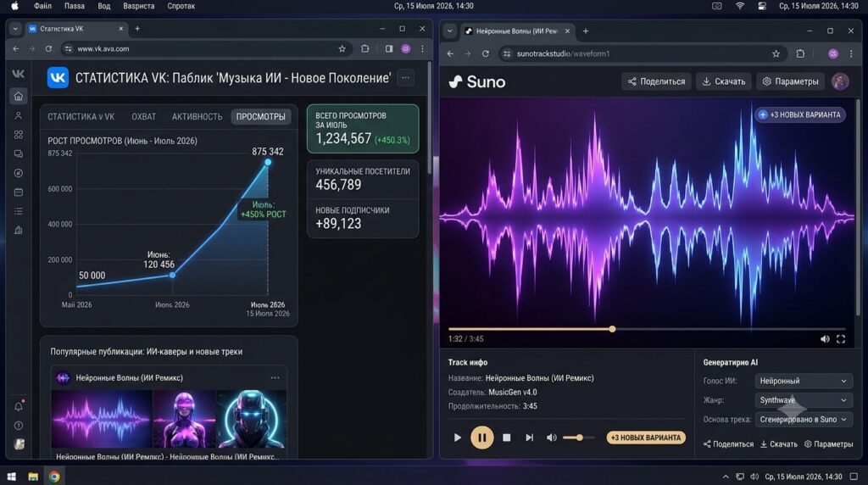Viewport: 868px width, 485px height.
Task: Click 875 342 data point on chart
Action: pyautogui.click(x=268, y=162)
